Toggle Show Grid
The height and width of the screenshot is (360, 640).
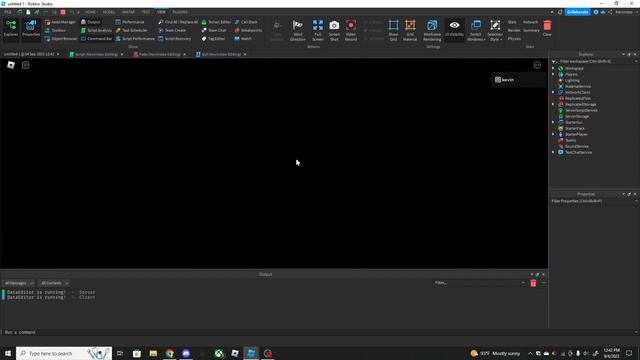click(x=393, y=30)
